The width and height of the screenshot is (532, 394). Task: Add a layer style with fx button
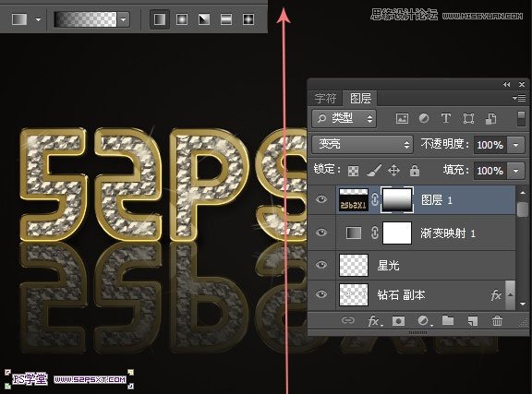(375, 321)
